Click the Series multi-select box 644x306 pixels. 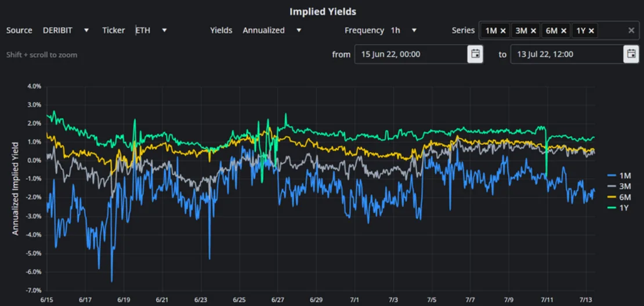(x=559, y=30)
